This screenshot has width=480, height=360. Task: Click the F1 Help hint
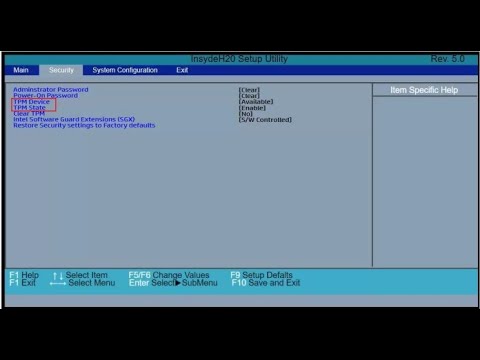[x=24, y=275]
